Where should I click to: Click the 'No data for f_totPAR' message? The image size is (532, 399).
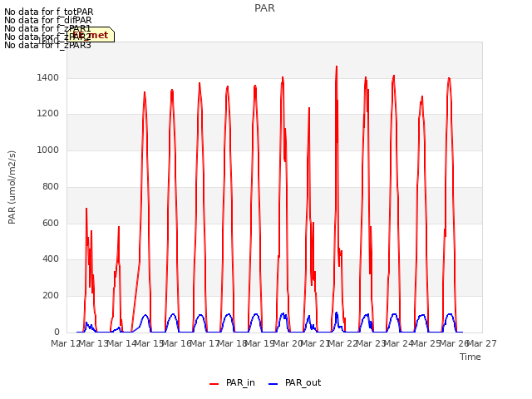pos(48,12)
